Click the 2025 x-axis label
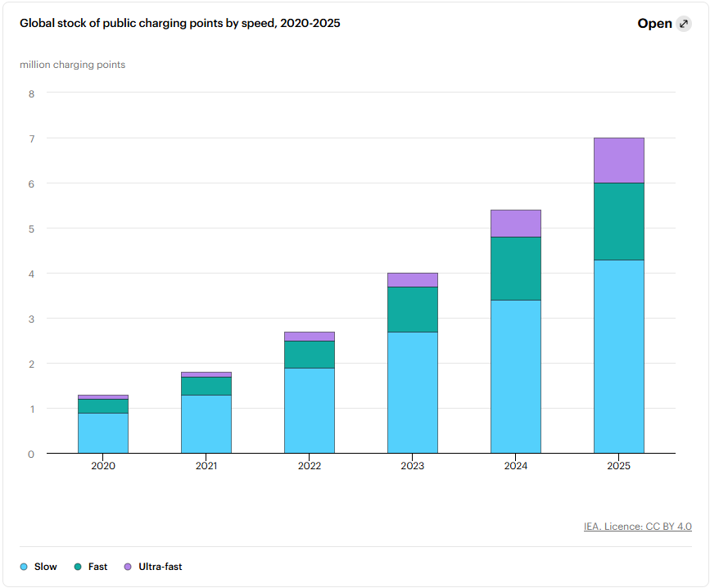 coord(619,466)
